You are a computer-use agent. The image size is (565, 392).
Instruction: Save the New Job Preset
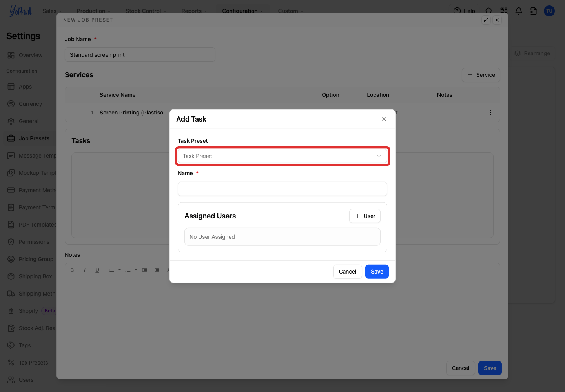(x=490, y=368)
